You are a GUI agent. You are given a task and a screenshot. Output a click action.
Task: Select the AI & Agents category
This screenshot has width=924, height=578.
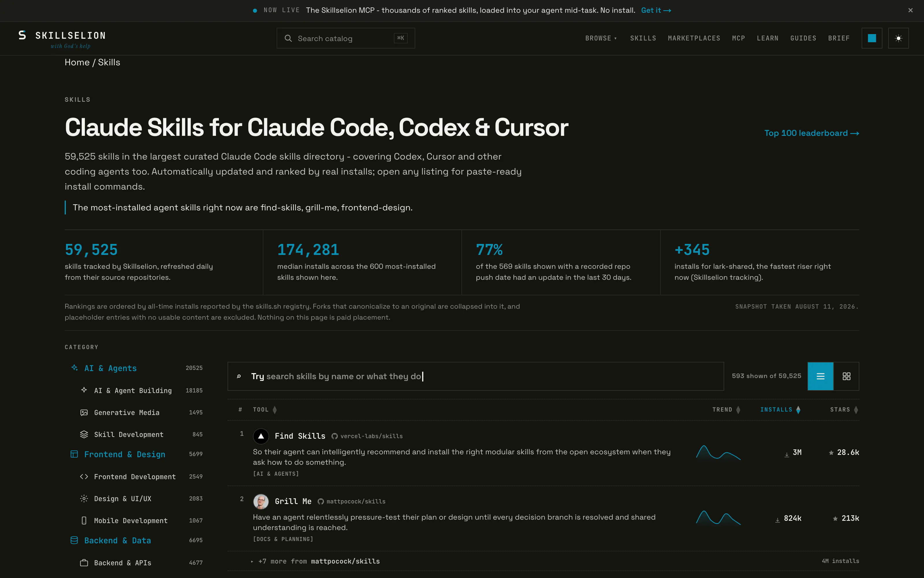click(137, 368)
